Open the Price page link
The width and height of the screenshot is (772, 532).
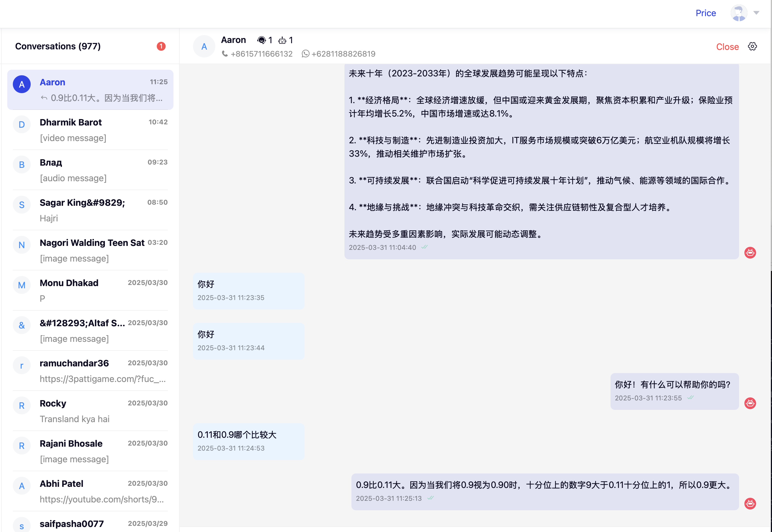point(705,13)
